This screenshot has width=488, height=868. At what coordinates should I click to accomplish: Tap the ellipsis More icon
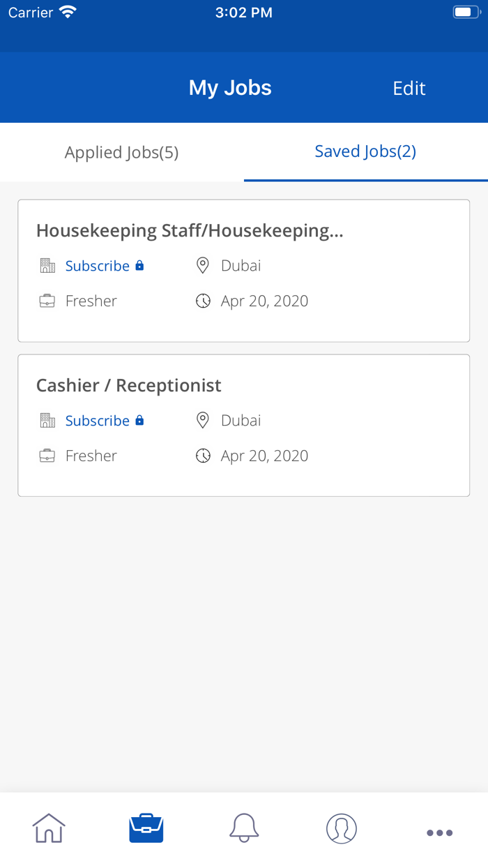[x=439, y=832]
